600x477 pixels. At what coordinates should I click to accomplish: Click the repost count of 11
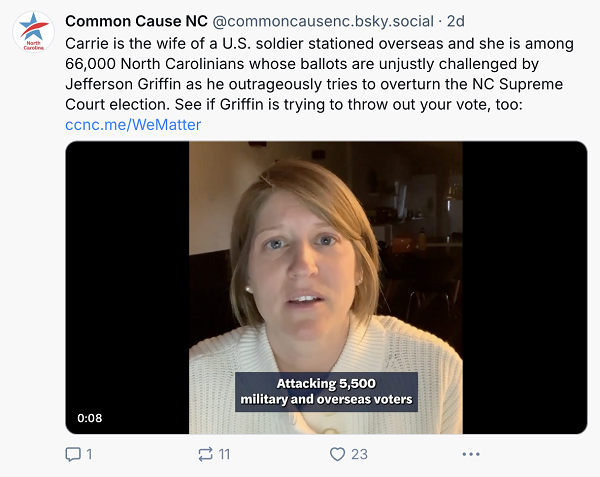(224, 454)
